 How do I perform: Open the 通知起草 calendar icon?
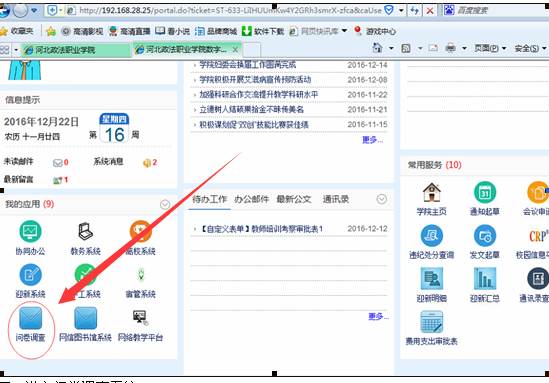pyautogui.click(x=485, y=193)
